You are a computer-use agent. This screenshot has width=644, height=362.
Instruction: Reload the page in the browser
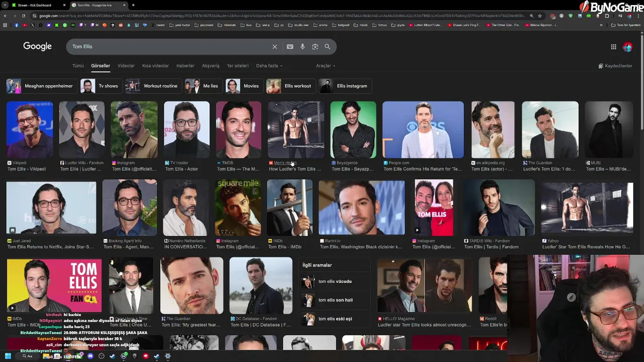click(x=23, y=16)
